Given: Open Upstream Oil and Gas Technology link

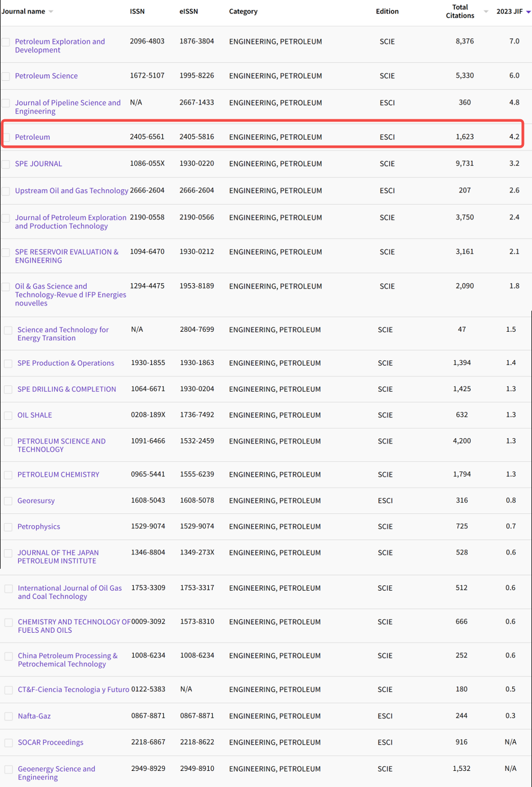Looking at the screenshot, I should pos(71,191).
